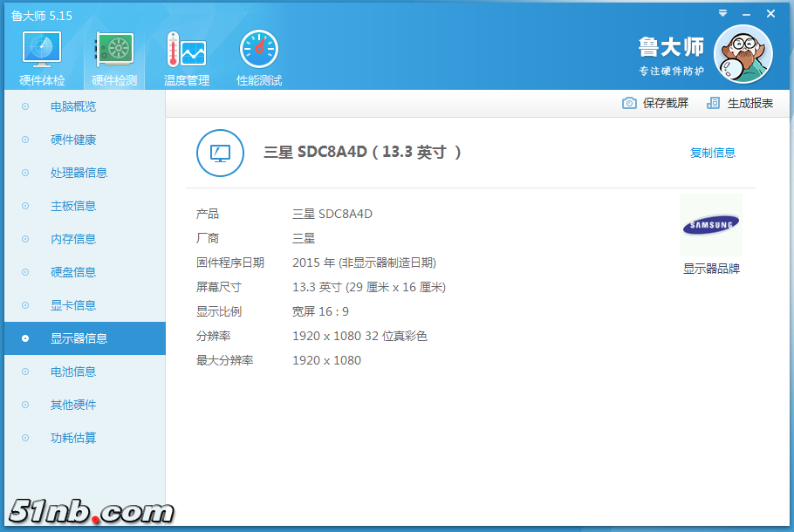Open the 硬件体检 (Hardware Checkup) tool
The height and width of the screenshot is (532, 794).
click(x=41, y=54)
